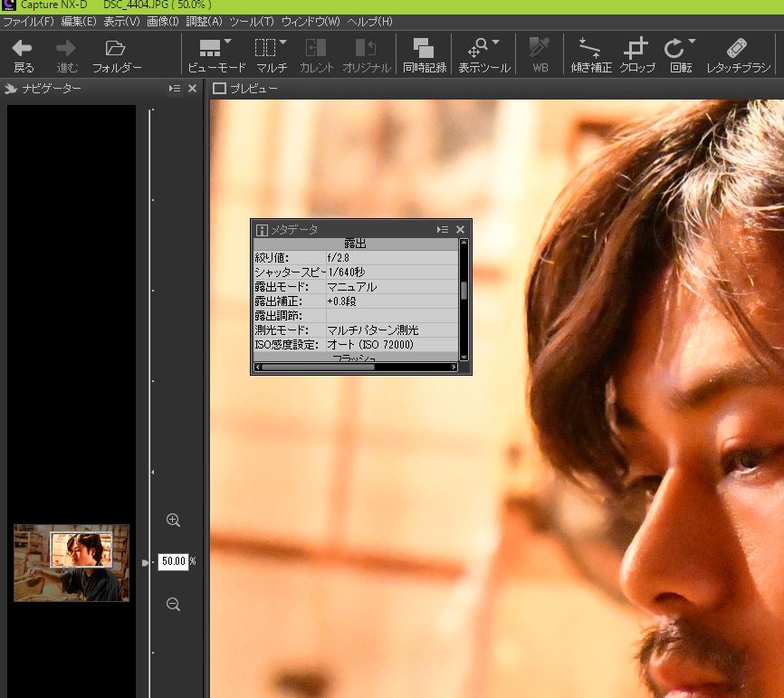The image size is (784, 698).
Task: Open the Adjust (調整) menu
Action: (x=204, y=21)
